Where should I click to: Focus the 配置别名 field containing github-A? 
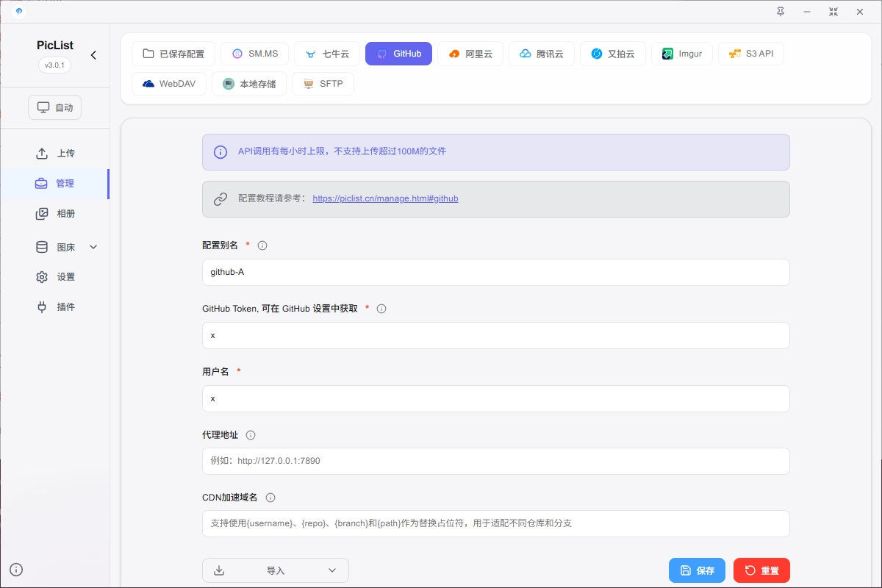[496, 272]
